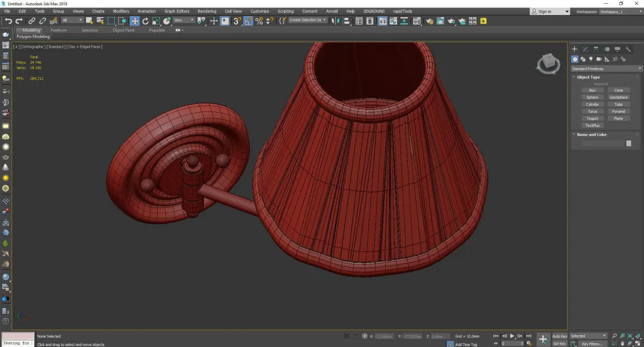Image resolution: width=644 pixels, height=347 pixels.
Task: Open the Modifiers menu
Action: (121, 11)
